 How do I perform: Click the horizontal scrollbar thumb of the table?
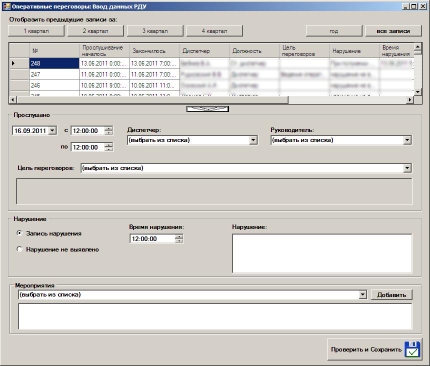point(152,100)
